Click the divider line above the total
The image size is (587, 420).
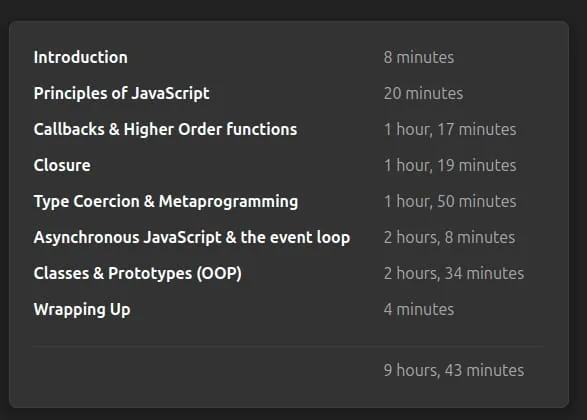(288, 347)
